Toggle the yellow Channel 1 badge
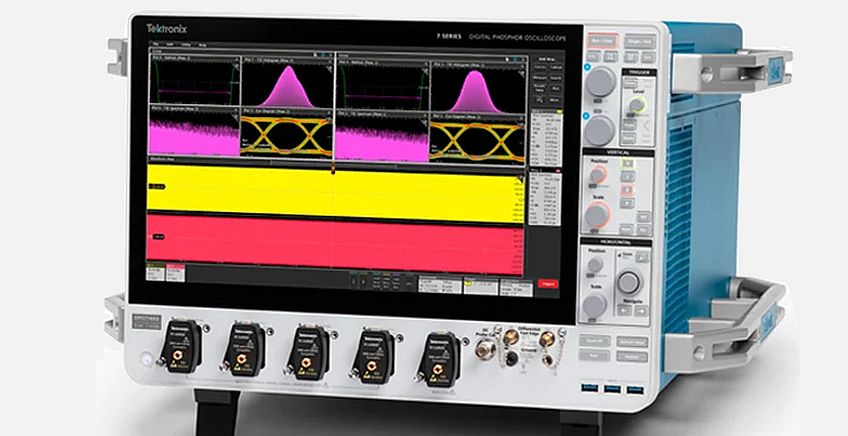This screenshot has height=436, width=848. point(156,272)
